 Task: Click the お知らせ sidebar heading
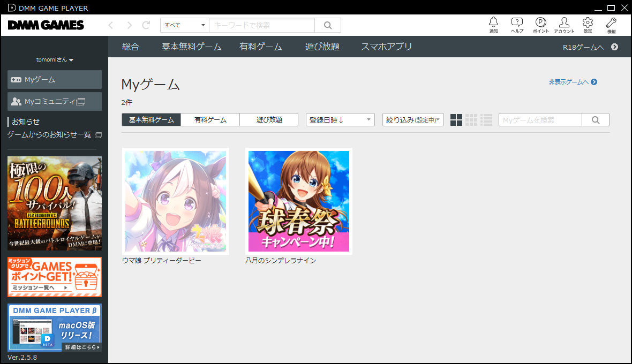point(25,122)
